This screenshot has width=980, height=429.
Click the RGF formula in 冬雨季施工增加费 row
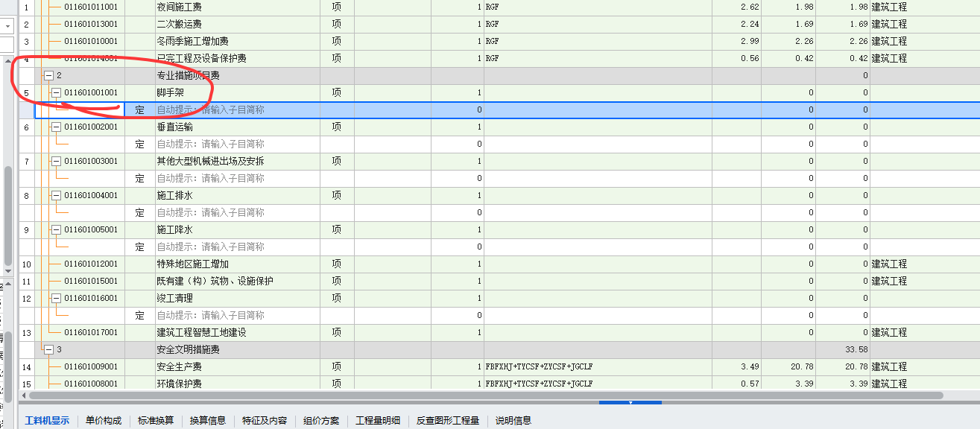(x=493, y=41)
